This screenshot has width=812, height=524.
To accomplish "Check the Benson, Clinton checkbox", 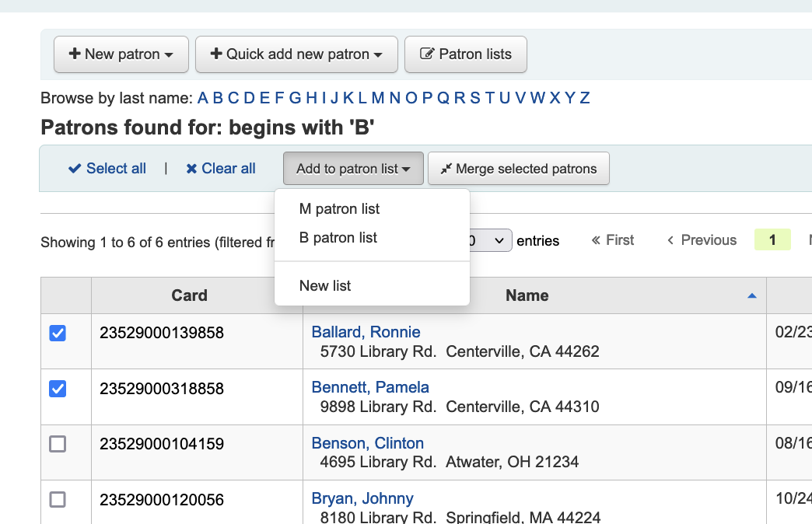I will click(x=58, y=444).
